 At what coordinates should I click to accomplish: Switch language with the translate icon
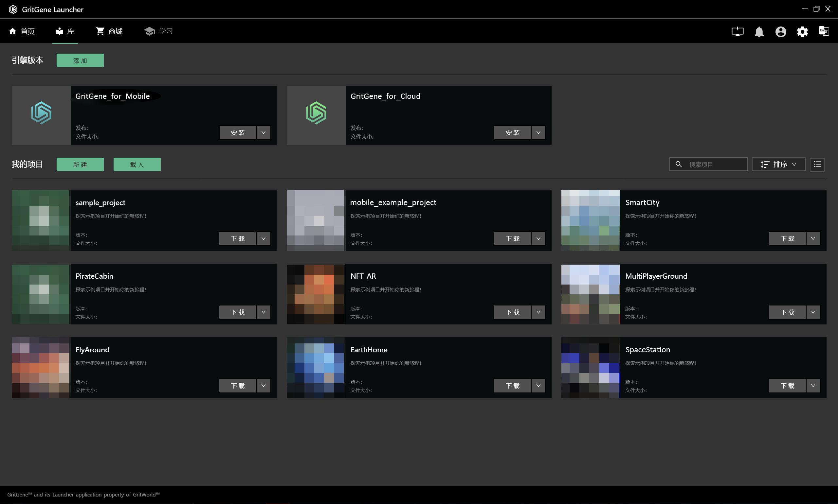coord(824,31)
